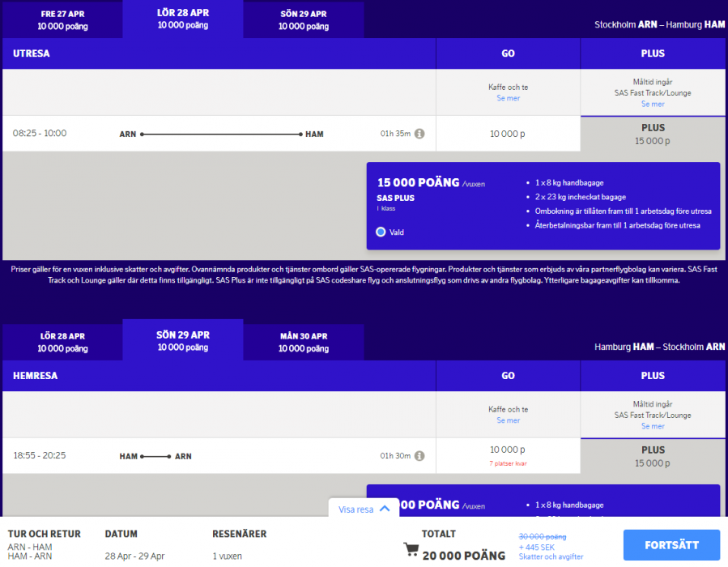Open Se mer link under return Plus column
This screenshot has width=728, height=567.
coord(653,426)
